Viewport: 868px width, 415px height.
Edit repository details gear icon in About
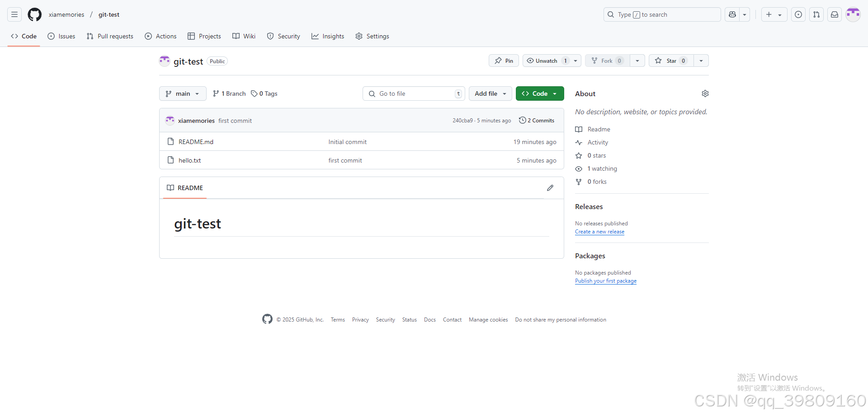(705, 93)
